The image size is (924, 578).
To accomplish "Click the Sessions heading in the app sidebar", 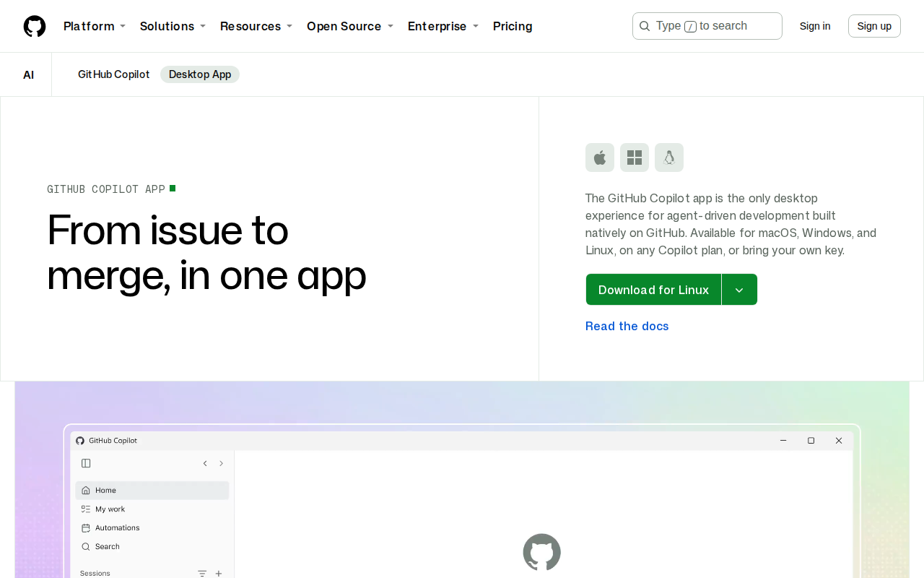I will point(95,574).
